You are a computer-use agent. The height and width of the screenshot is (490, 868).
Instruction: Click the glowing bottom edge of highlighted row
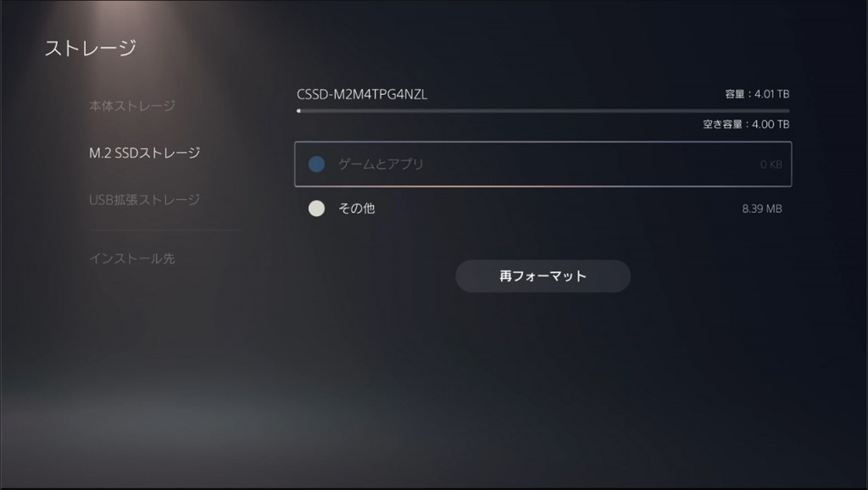coord(542,186)
